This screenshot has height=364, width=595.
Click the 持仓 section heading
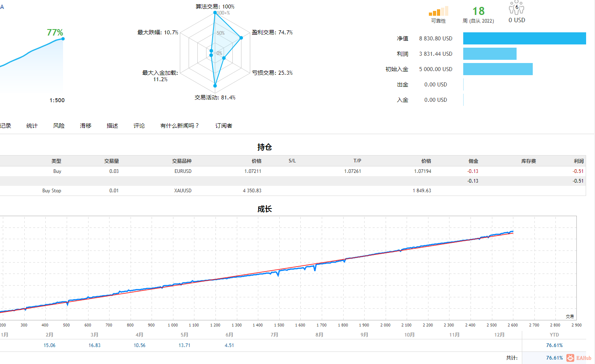point(265,147)
